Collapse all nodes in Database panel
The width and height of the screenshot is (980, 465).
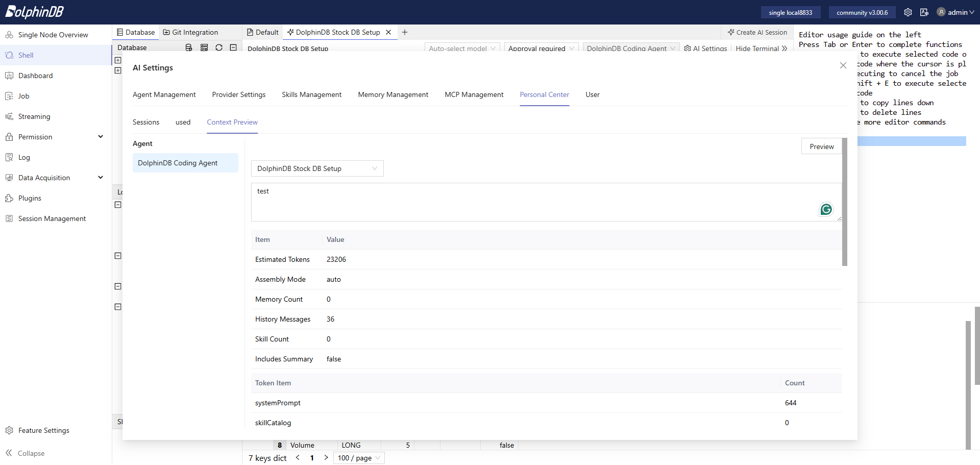pos(233,47)
